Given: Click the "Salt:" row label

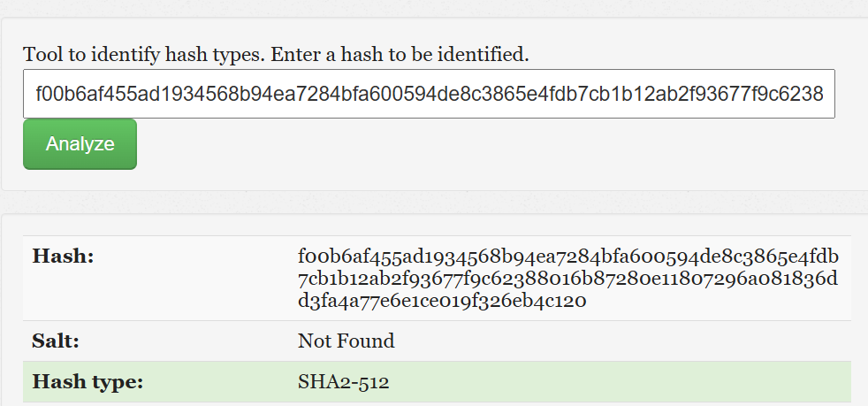Looking at the screenshot, I should (x=58, y=341).
